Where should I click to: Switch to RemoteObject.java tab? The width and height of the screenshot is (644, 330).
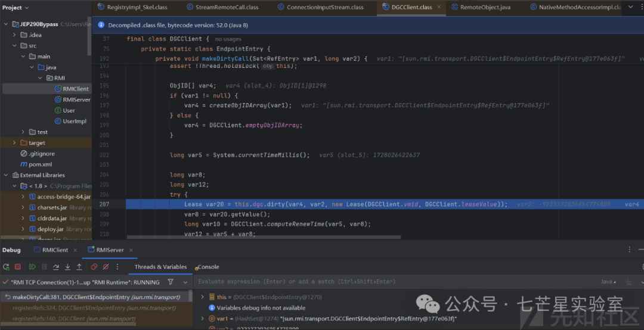coord(481,7)
